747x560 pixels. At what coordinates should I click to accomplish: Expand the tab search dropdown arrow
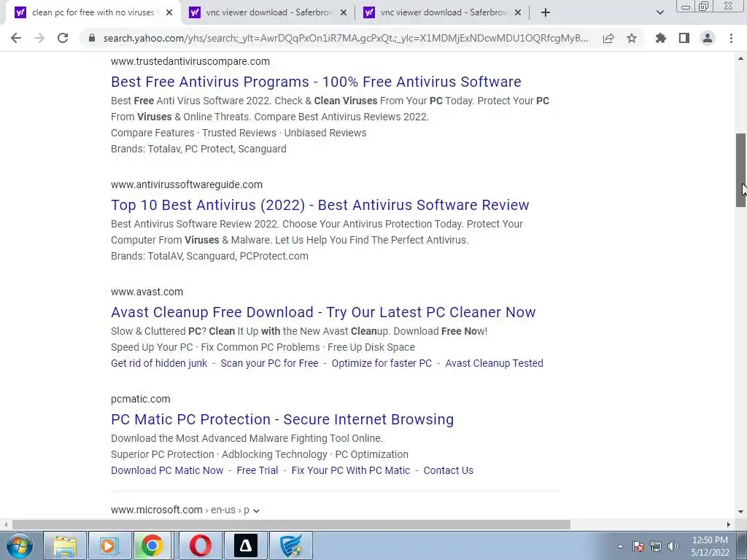click(x=659, y=13)
